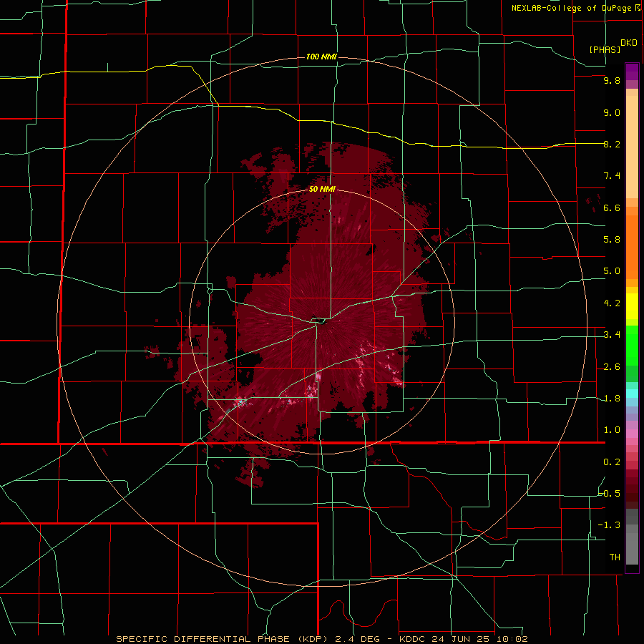Select the yellow segment of the color bar
The image size is (644, 644).
tap(632, 306)
